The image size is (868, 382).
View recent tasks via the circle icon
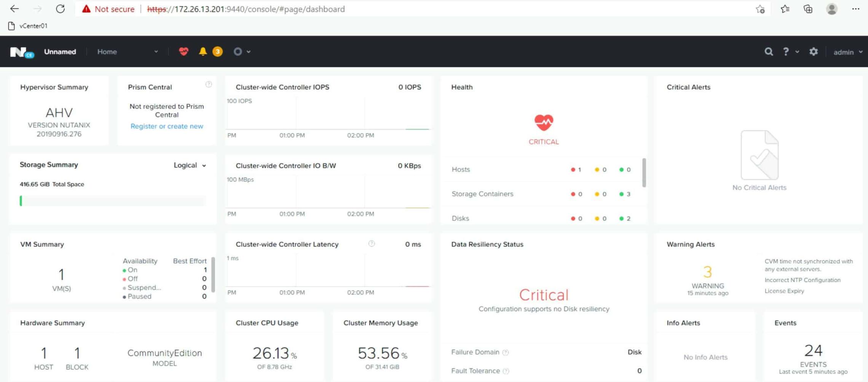pos(238,51)
